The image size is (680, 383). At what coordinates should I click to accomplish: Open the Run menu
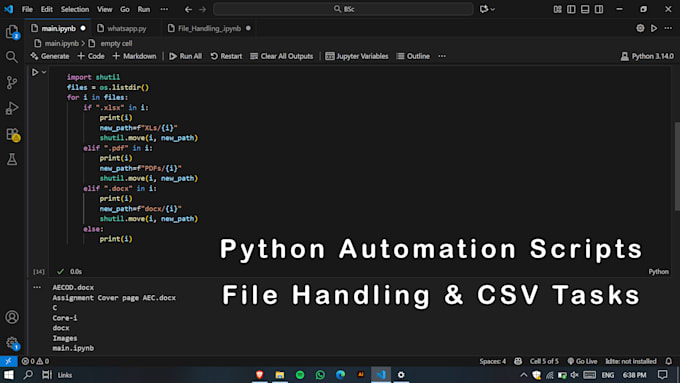click(x=144, y=9)
